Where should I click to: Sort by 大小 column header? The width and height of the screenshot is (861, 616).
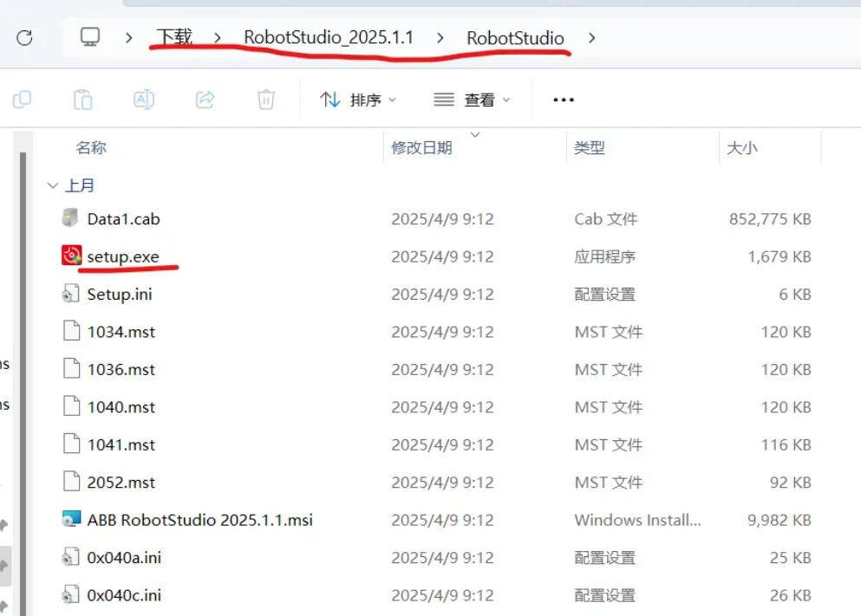click(741, 148)
